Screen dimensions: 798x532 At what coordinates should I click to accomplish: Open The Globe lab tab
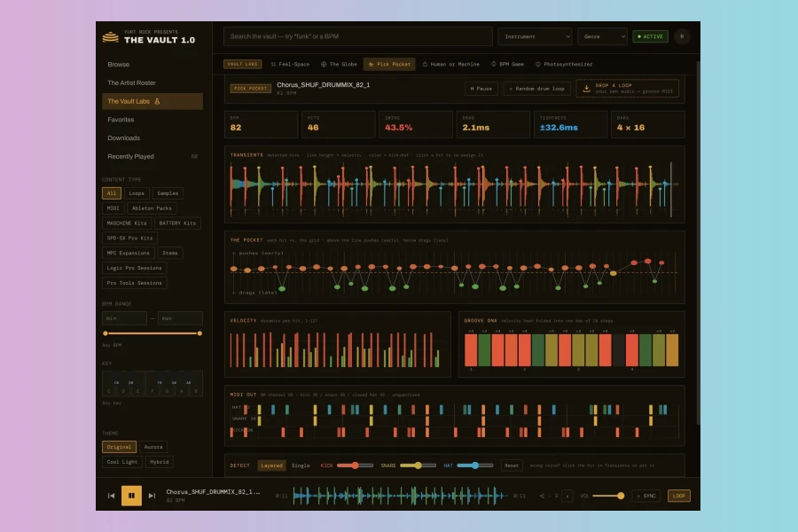click(339, 65)
